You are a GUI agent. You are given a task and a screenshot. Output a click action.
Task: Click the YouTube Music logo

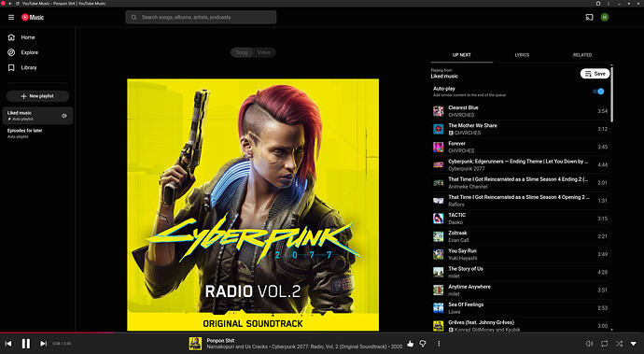point(33,17)
